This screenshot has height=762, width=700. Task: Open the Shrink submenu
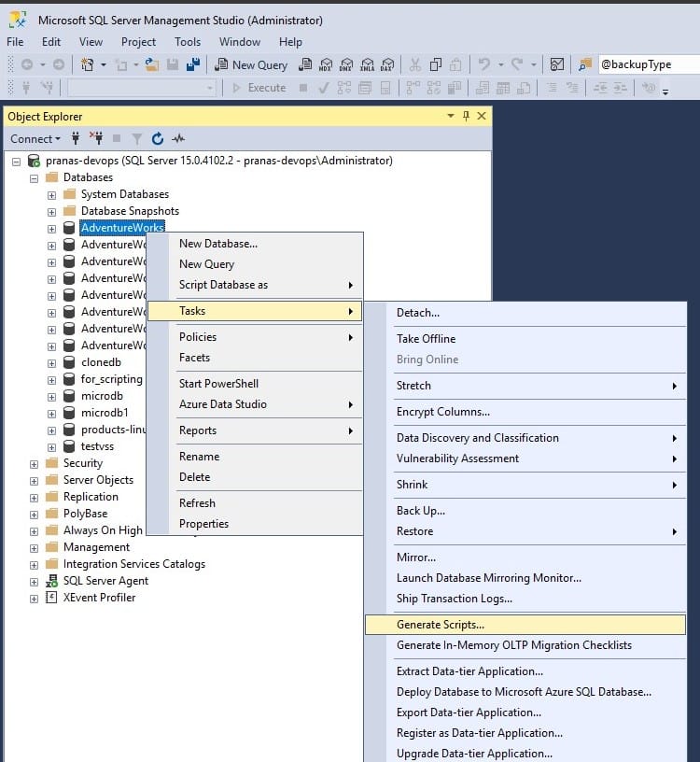pyautogui.click(x=525, y=485)
